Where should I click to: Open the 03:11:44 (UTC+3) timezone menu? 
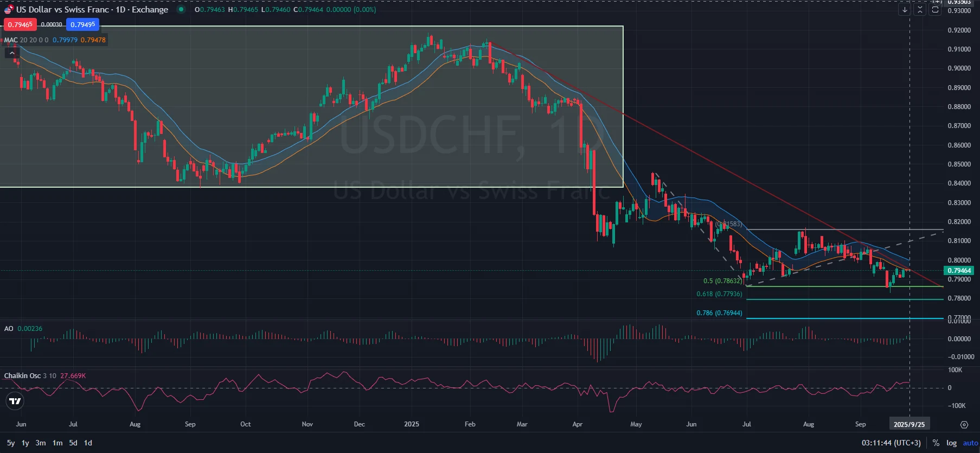891,443
